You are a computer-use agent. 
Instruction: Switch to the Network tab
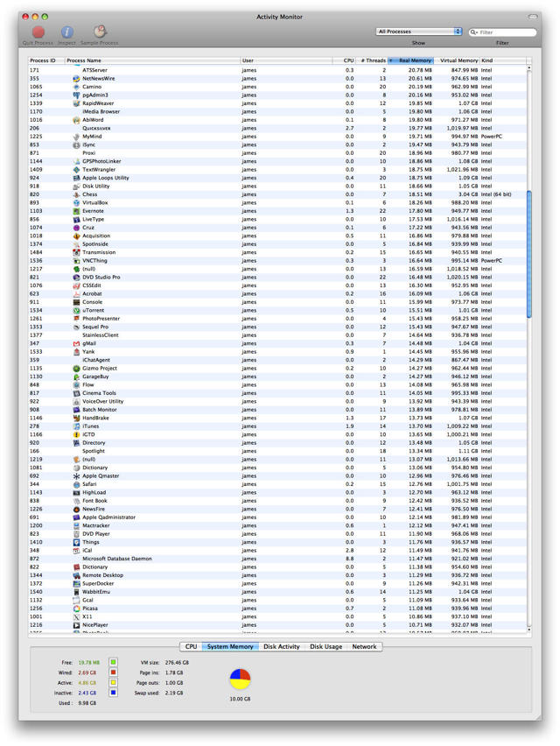pos(364,647)
